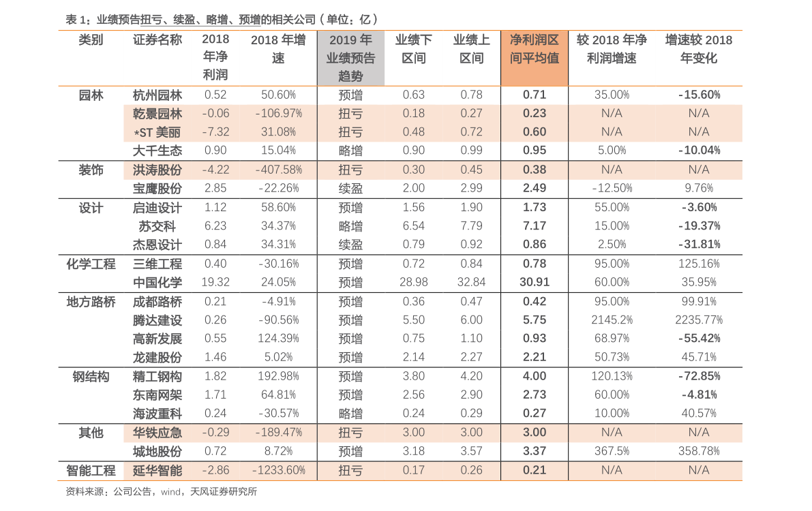Select the 地方路桥 category cell

click(x=91, y=303)
